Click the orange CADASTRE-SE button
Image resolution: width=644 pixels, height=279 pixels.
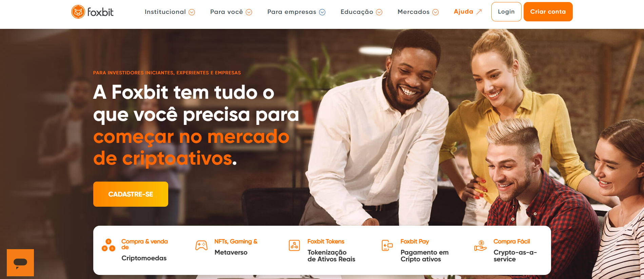tap(131, 194)
